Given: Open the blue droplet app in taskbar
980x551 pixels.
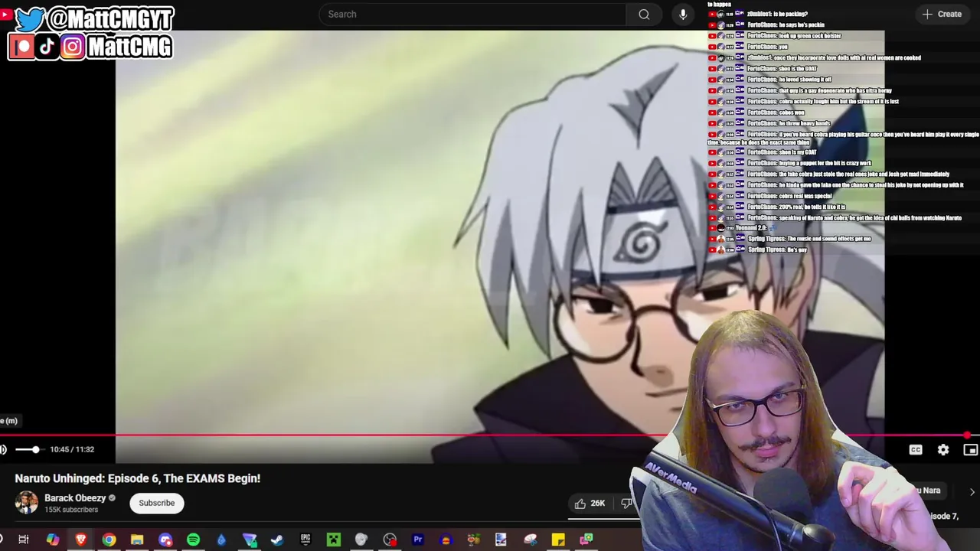Looking at the screenshot, I should click(x=221, y=540).
